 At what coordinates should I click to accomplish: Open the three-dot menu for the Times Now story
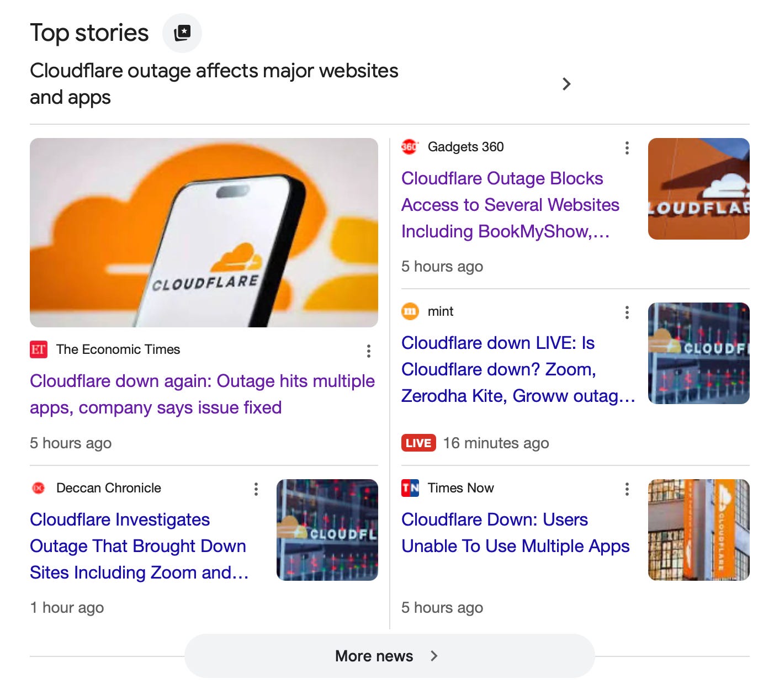click(627, 489)
